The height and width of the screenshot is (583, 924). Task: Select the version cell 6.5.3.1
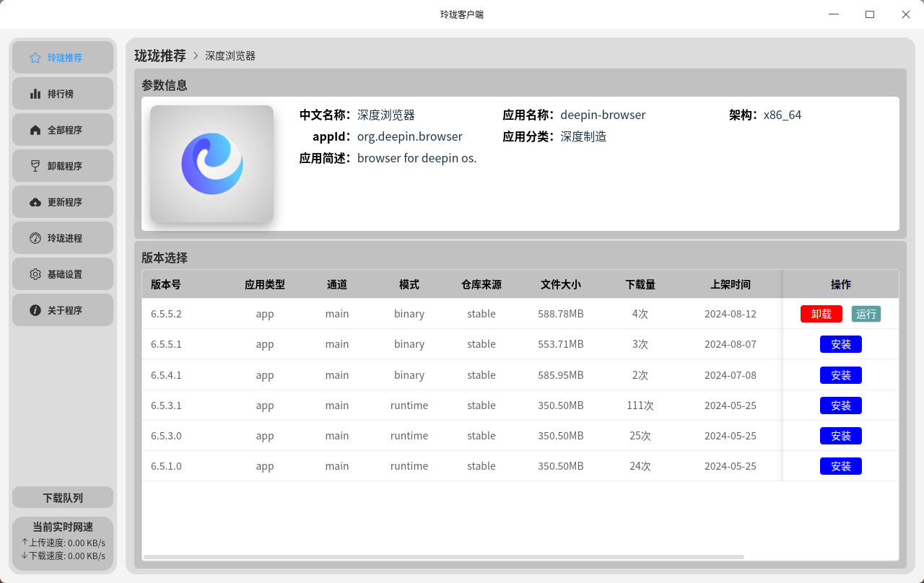[x=166, y=406]
